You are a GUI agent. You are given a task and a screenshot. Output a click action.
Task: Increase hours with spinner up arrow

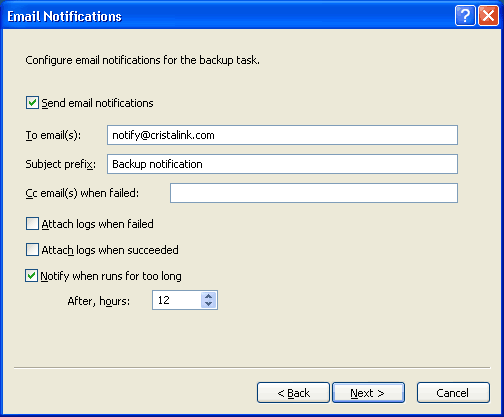tap(209, 296)
